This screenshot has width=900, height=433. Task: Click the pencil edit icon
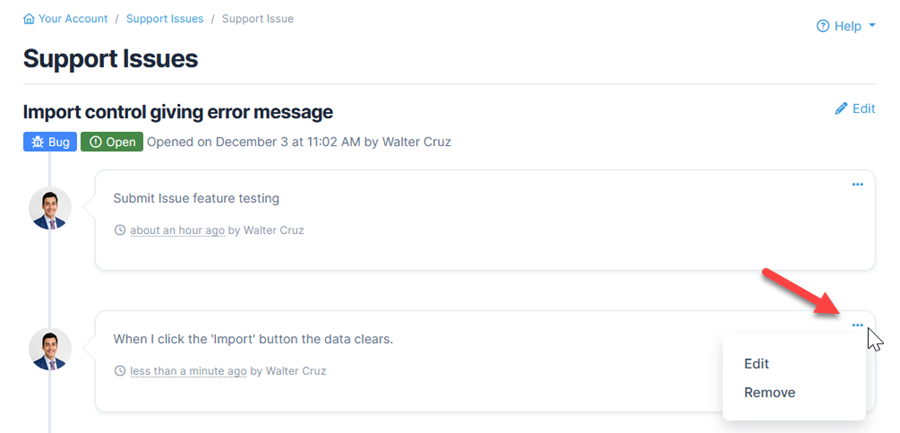pos(841,108)
